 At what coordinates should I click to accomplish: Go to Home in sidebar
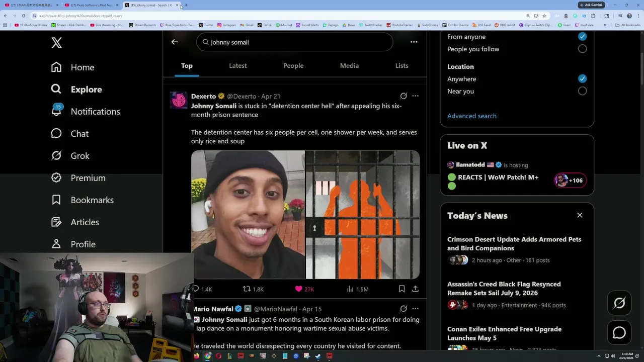tap(72, 67)
